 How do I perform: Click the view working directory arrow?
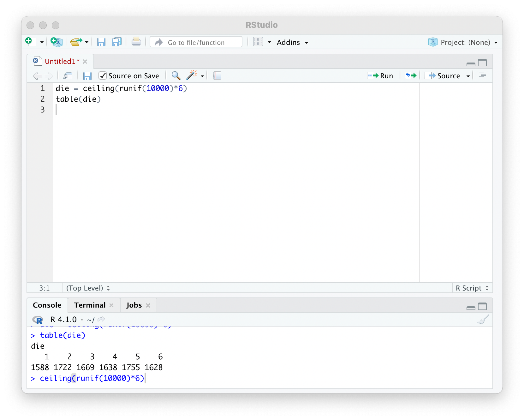point(101,319)
